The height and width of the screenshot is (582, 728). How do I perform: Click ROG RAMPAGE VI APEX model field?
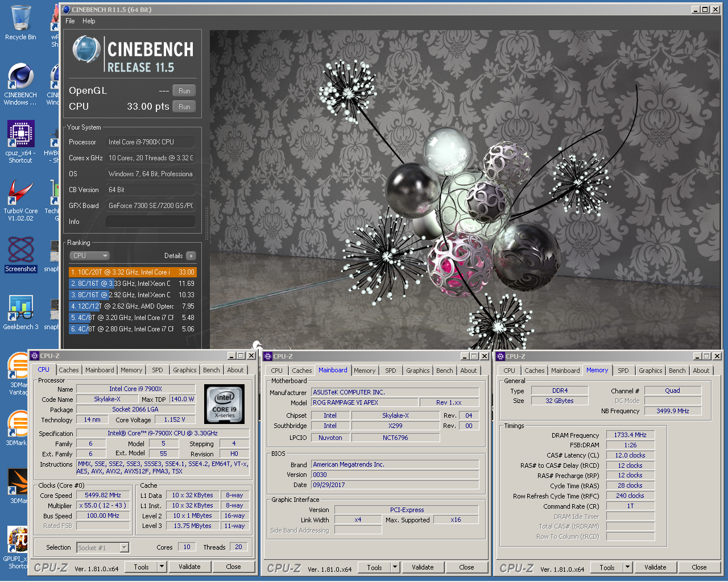point(364,402)
